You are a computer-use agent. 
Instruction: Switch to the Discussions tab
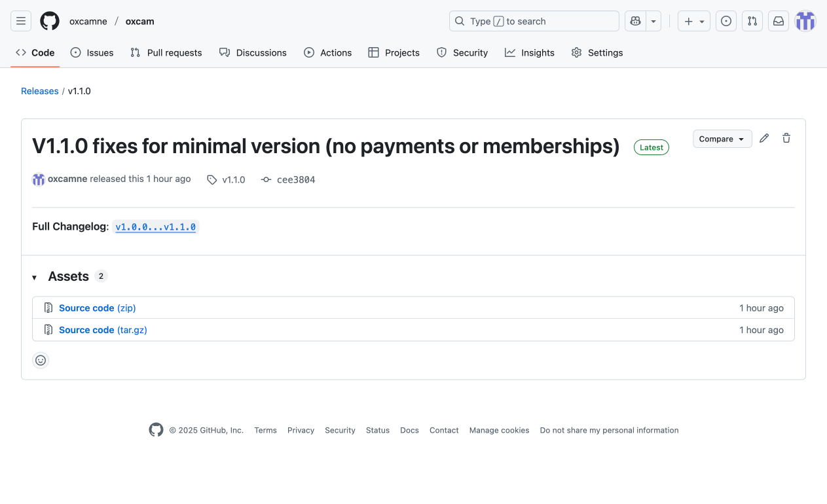click(x=253, y=52)
